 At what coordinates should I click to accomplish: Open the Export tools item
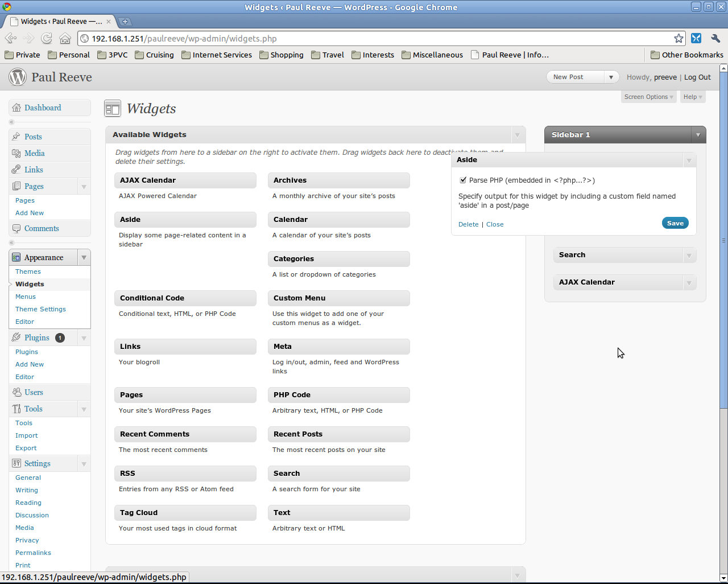[x=26, y=448]
